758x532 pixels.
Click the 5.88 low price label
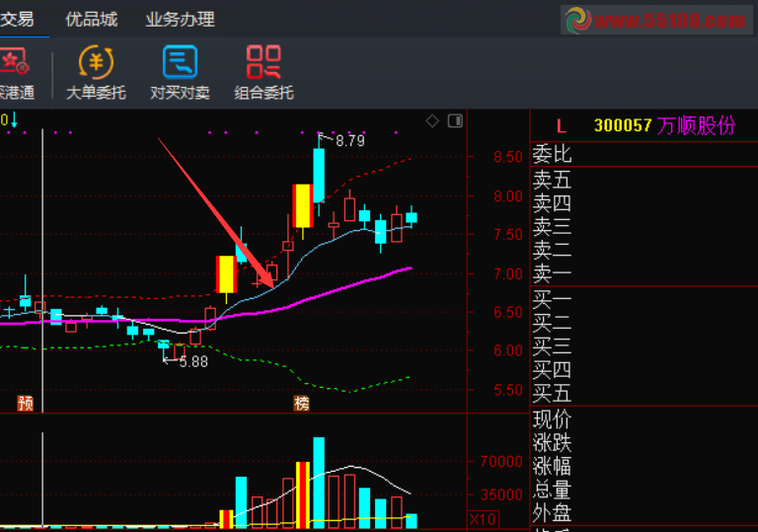(x=192, y=362)
